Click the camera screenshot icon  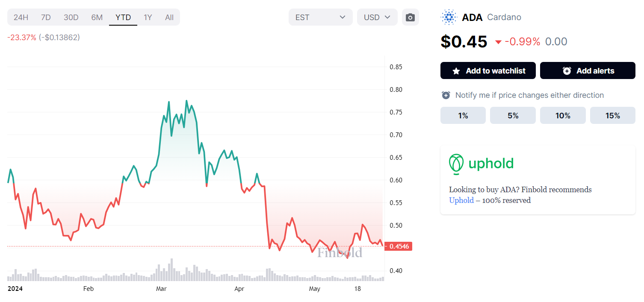(410, 18)
